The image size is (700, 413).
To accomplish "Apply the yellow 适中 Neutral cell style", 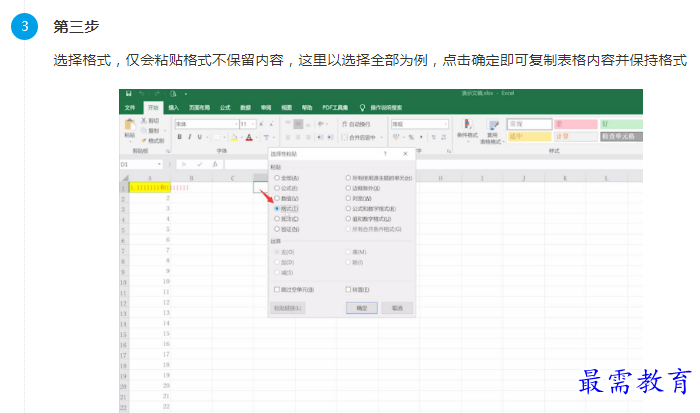I will [529, 136].
